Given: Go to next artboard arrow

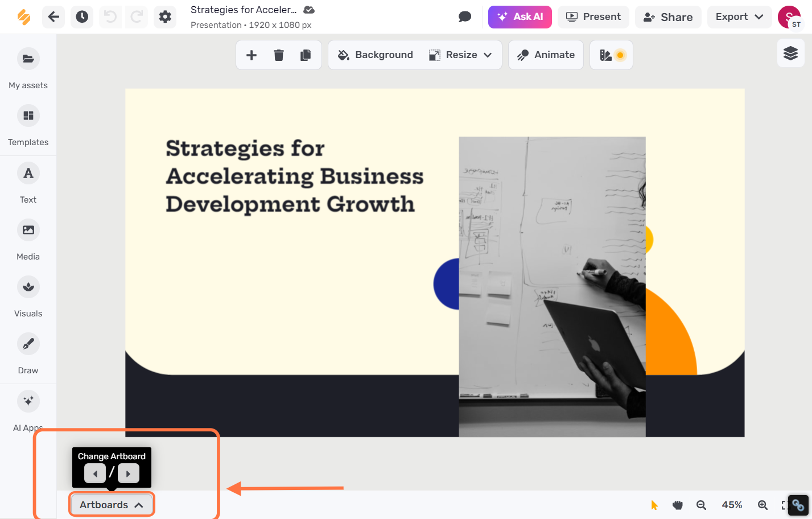Looking at the screenshot, I should coord(129,473).
